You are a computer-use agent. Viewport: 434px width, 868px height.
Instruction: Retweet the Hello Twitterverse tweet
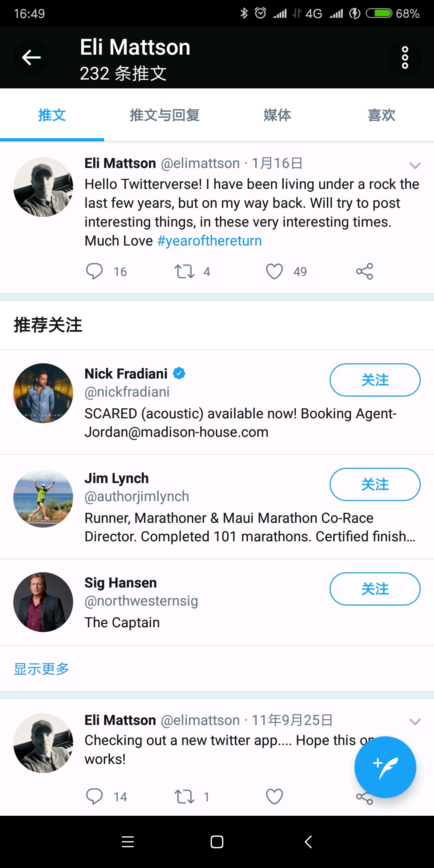click(184, 271)
